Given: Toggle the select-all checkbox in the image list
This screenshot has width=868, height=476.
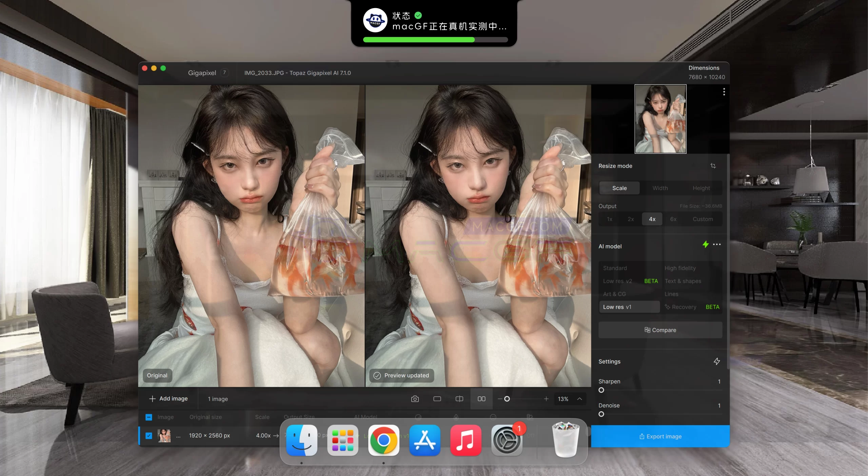Looking at the screenshot, I should pyautogui.click(x=149, y=417).
